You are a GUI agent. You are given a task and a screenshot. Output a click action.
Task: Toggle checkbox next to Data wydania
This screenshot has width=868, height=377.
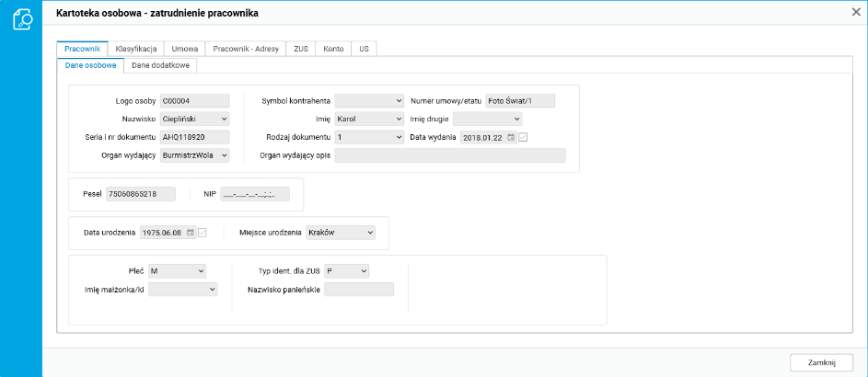(523, 137)
